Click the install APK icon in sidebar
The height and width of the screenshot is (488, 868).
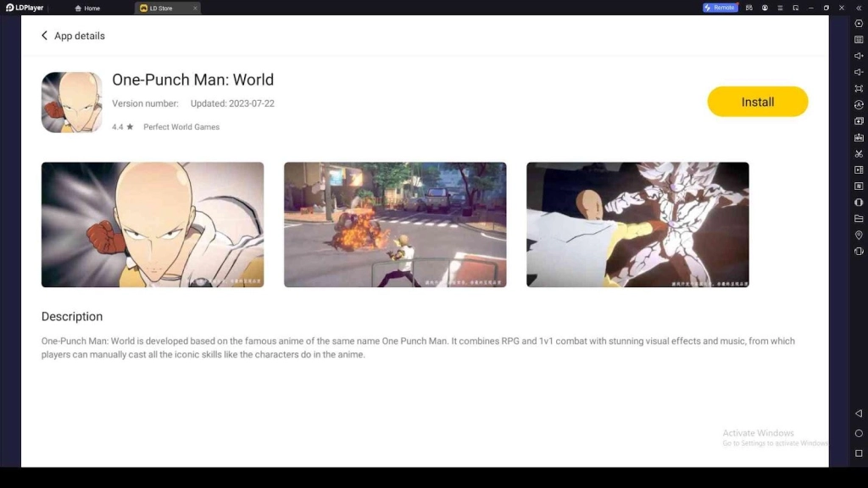(859, 137)
